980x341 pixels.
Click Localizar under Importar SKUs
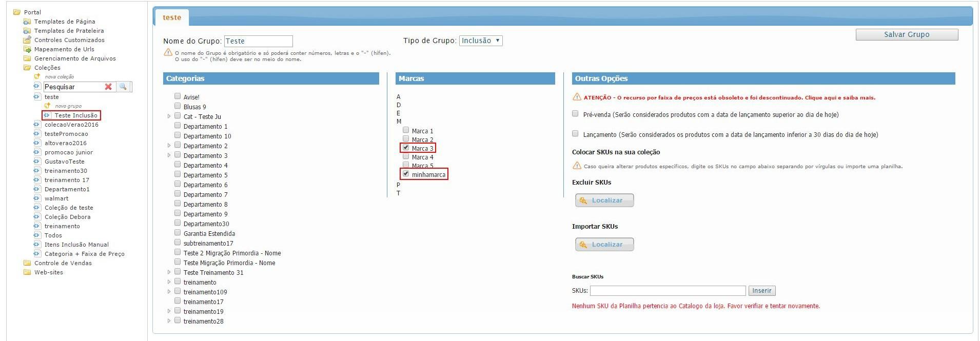tap(604, 245)
